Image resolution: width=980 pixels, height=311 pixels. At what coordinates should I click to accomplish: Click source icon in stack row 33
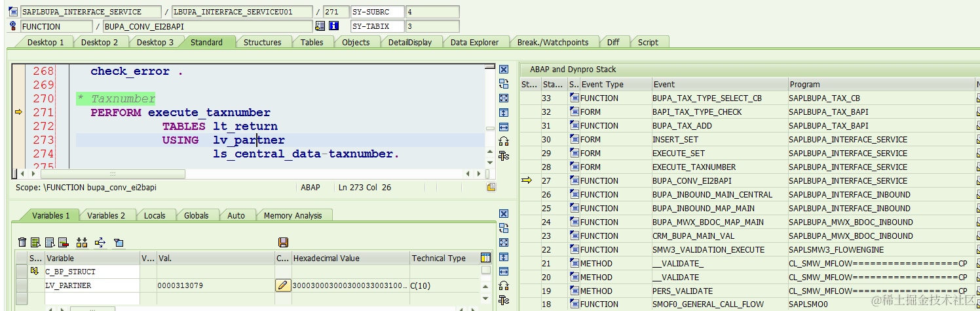(575, 98)
